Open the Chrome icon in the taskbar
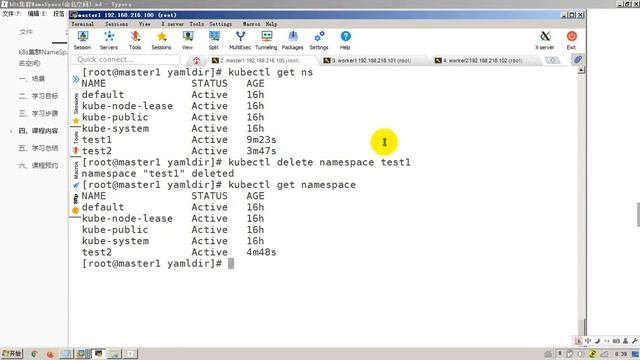Viewport: 640px width, 360px height. pos(34,354)
